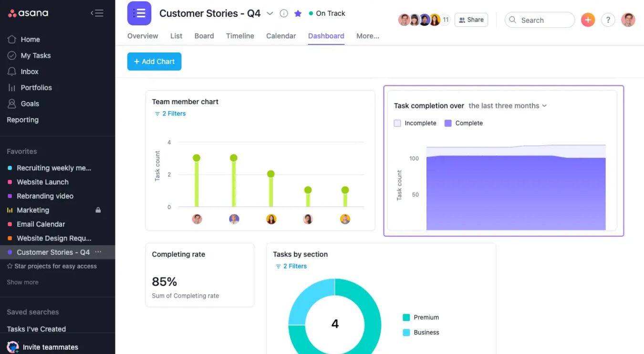Open the help question mark icon
Viewport: 644px width, 354px height.
tap(608, 20)
